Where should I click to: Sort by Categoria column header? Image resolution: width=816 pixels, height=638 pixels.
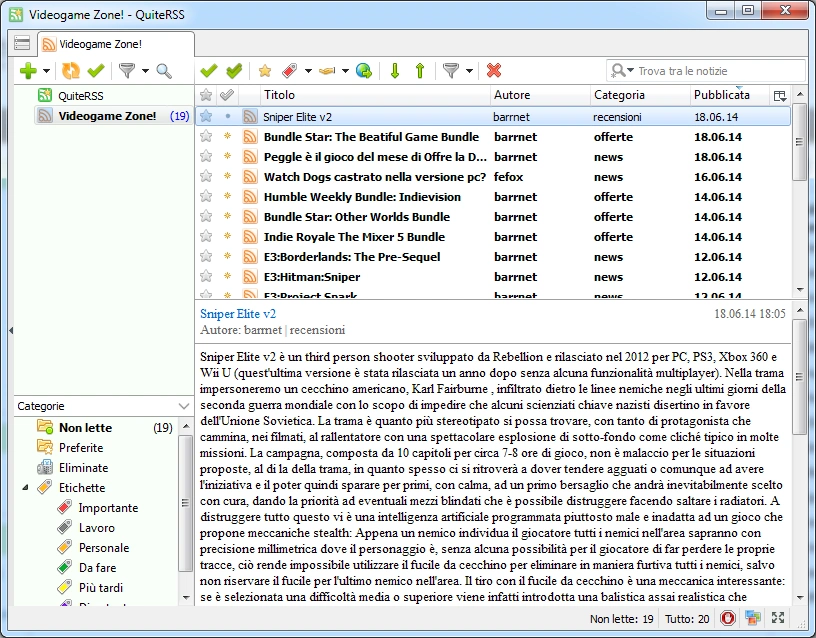pyautogui.click(x=640, y=95)
